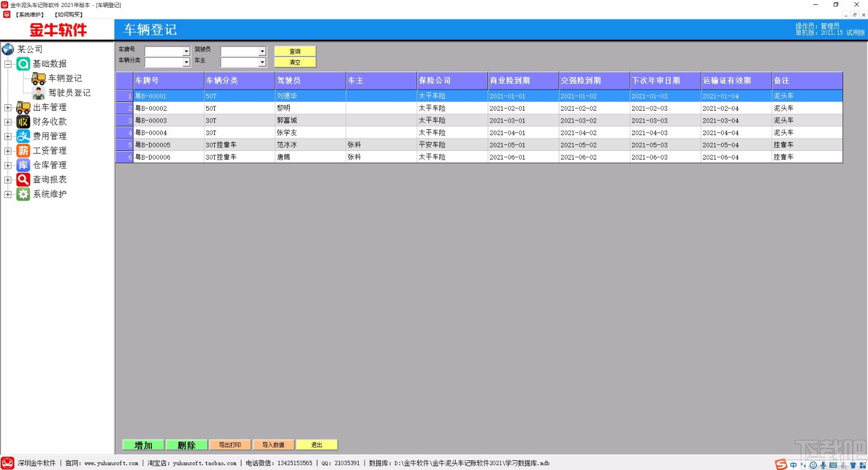Open the 车辆分类 filter dropdown
This screenshot has width=868, height=470.
[x=186, y=62]
